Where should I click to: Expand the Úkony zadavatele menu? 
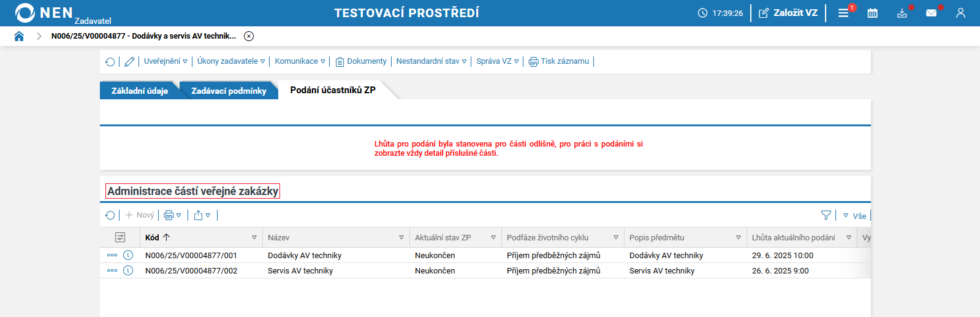pos(231,61)
